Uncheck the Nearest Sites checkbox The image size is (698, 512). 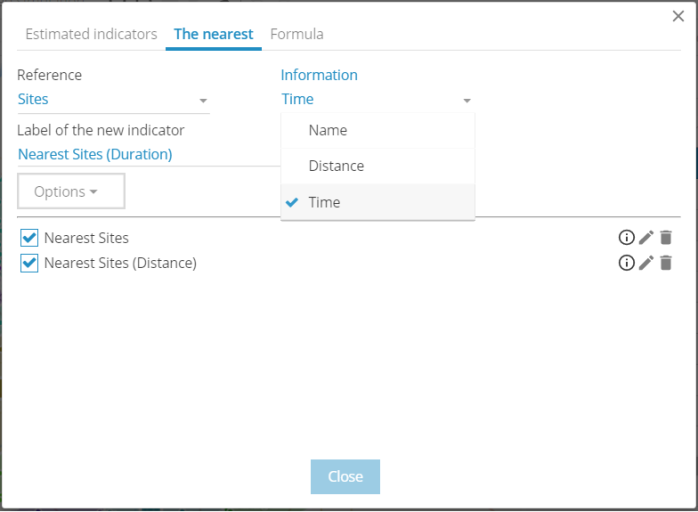pyautogui.click(x=29, y=238)
